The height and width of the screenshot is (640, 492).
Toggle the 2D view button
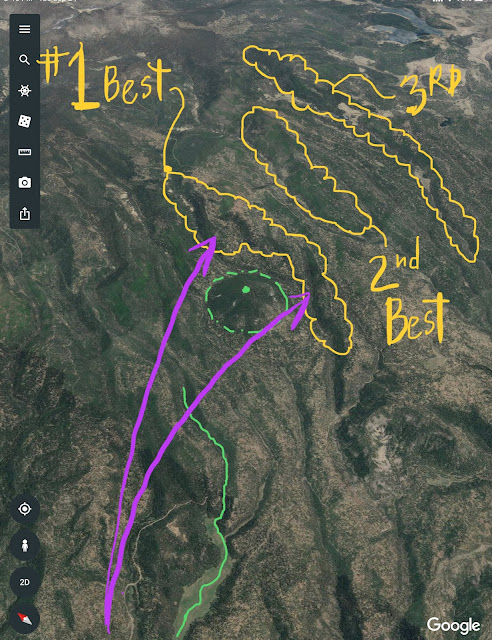click(x=24, y=582)
